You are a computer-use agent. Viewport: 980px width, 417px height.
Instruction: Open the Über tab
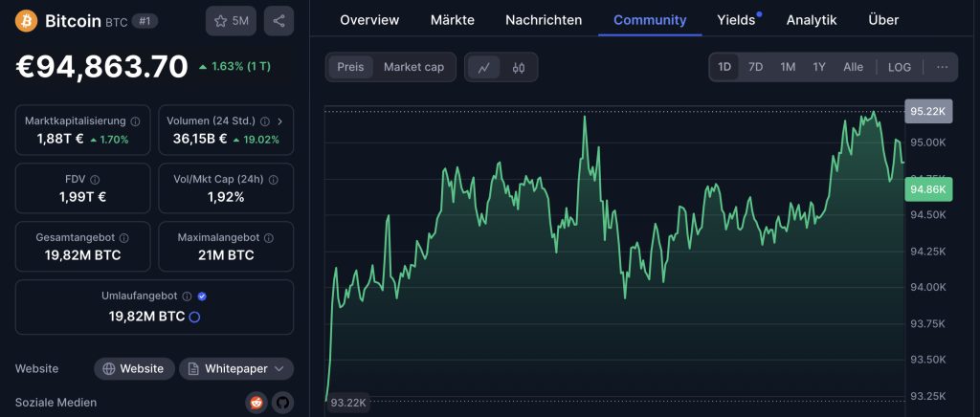pyautogui.click(x=883, y=20)
